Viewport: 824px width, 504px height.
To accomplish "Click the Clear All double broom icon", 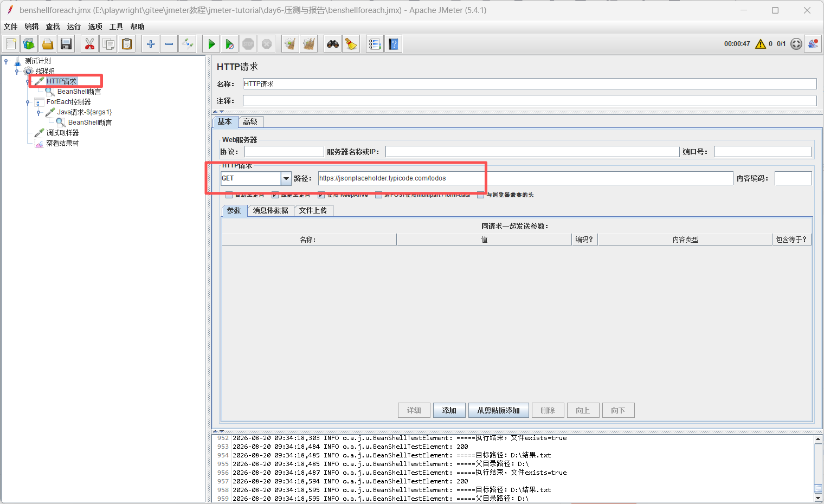I will [x=309, y=44].
